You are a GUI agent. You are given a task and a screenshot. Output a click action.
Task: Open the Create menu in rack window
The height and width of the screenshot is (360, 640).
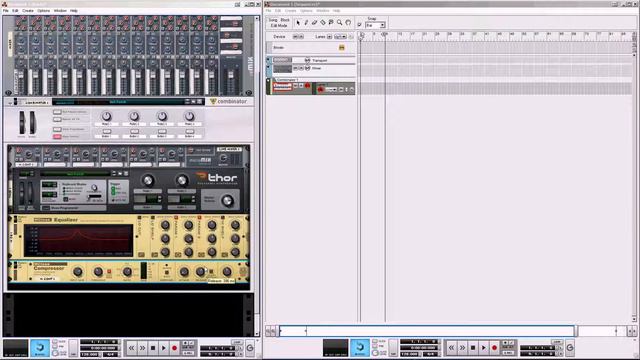click(x=28, y=11)
